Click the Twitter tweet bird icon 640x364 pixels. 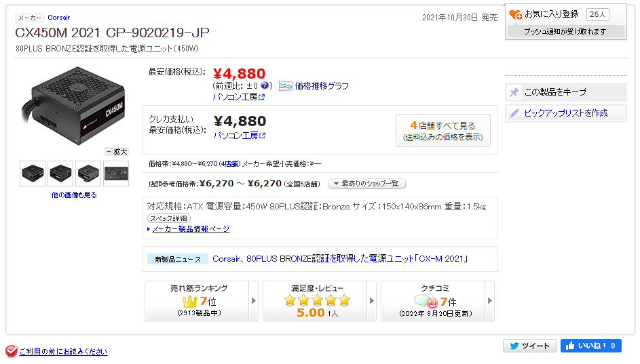click(x=514, y=346)
